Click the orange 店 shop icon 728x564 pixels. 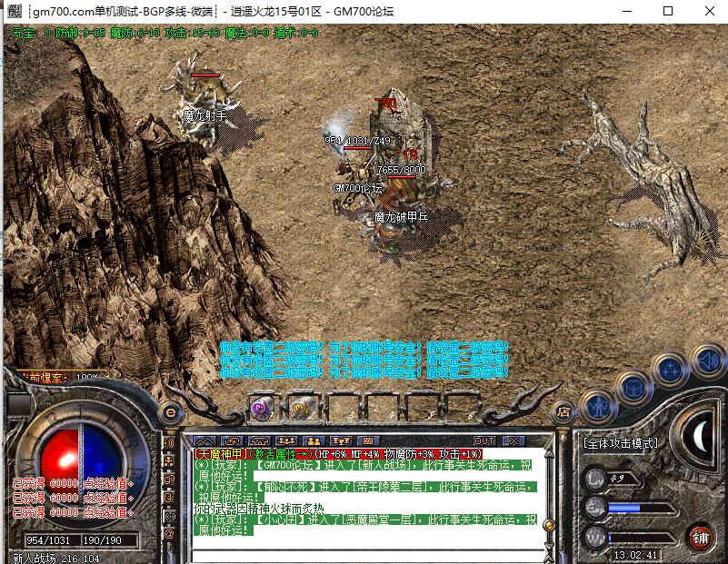(563, 411)
